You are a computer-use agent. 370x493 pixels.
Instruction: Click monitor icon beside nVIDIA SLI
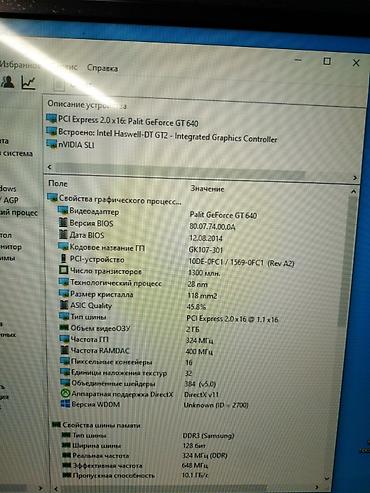point(52,144)
